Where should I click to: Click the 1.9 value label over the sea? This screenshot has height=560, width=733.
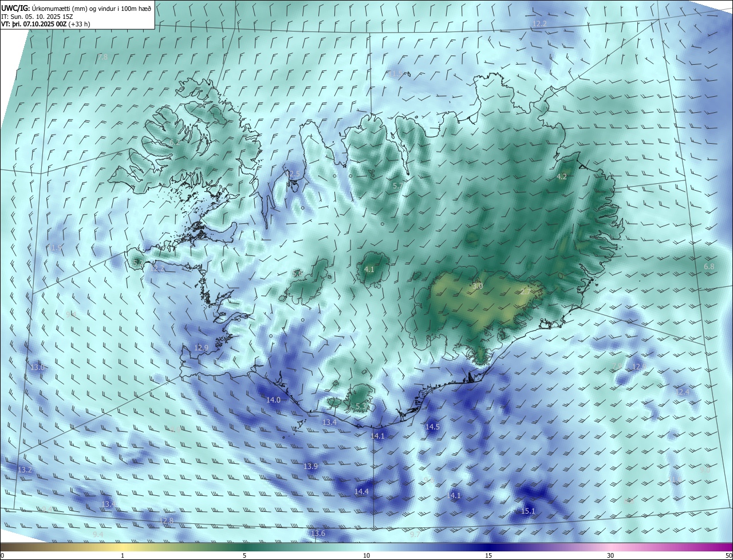(56, 248)
